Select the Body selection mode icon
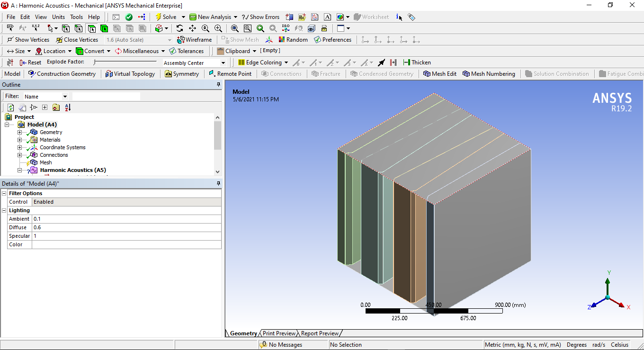Viewport: 644px width, 350px height. [x=104, y=28]
